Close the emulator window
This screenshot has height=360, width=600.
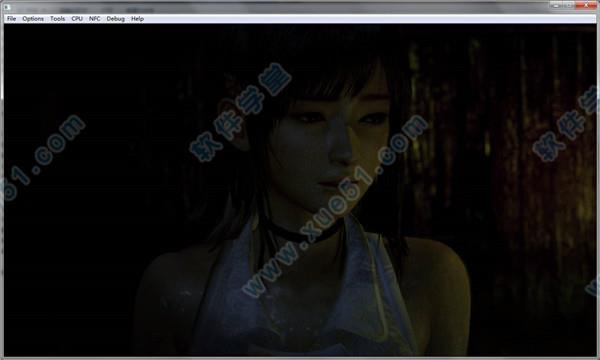pyautogui.click(x=585, y=5)
